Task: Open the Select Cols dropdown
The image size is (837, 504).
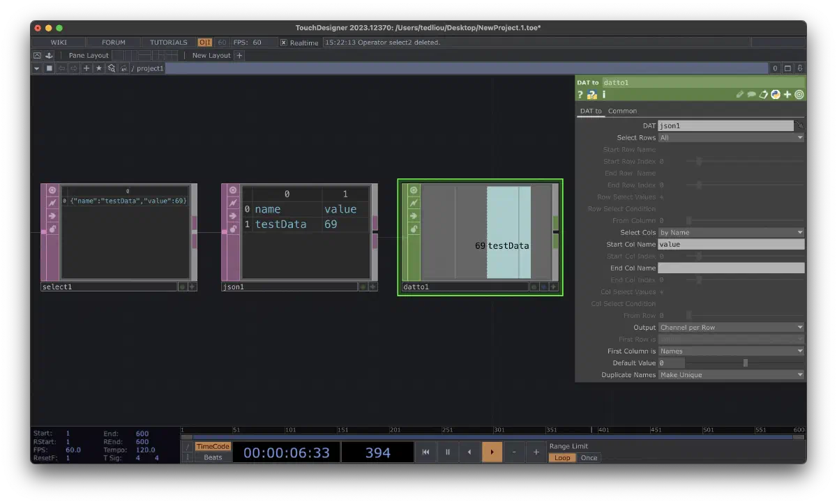Action: 731,232
